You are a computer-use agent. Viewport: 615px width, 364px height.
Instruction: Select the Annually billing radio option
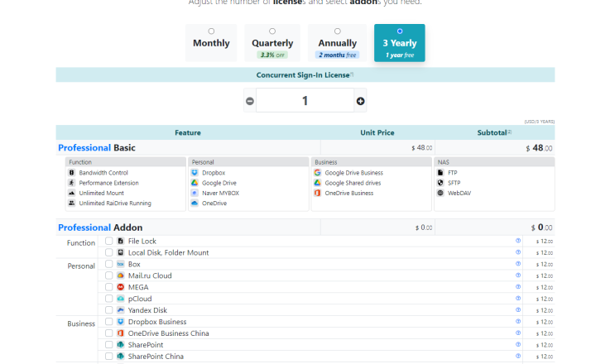click(x=338, y=31)
